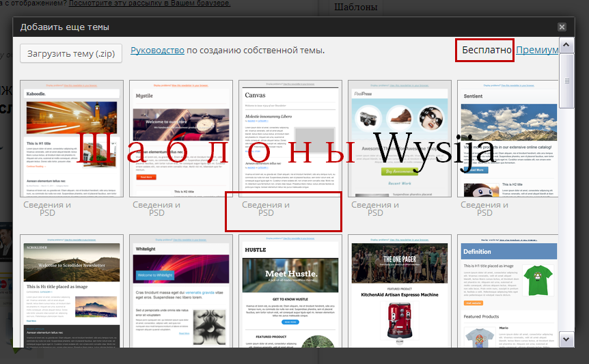Open Сведения и PSD under PixelPress
Image resolution: width=589 pixels, height=364 pixels.
tap(375, 209)
